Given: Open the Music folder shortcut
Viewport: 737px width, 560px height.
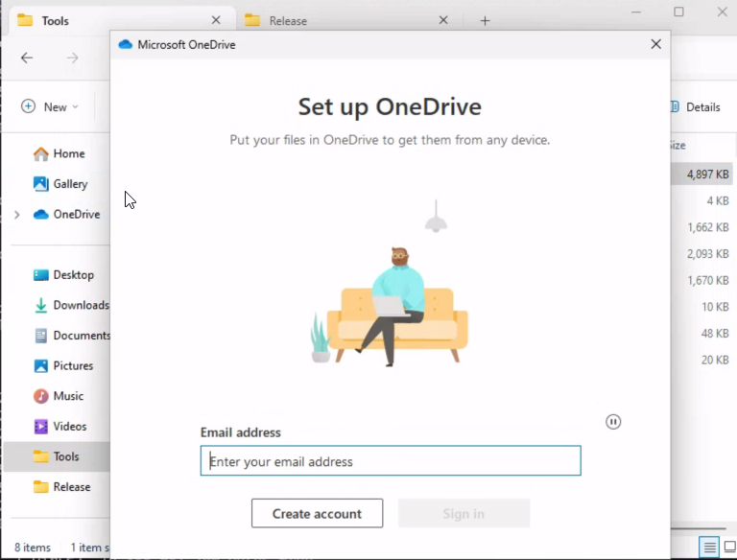Looking at the screenshot, I should 59,396.
